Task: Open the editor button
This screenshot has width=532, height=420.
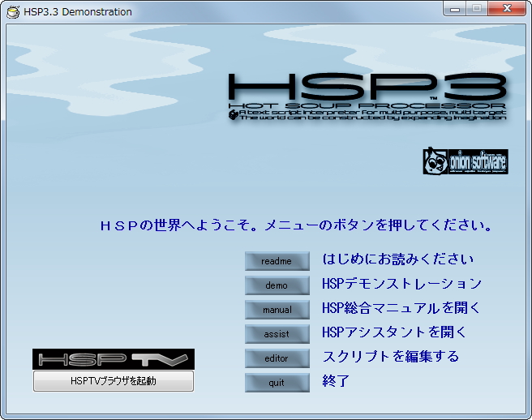Action: 277,358
